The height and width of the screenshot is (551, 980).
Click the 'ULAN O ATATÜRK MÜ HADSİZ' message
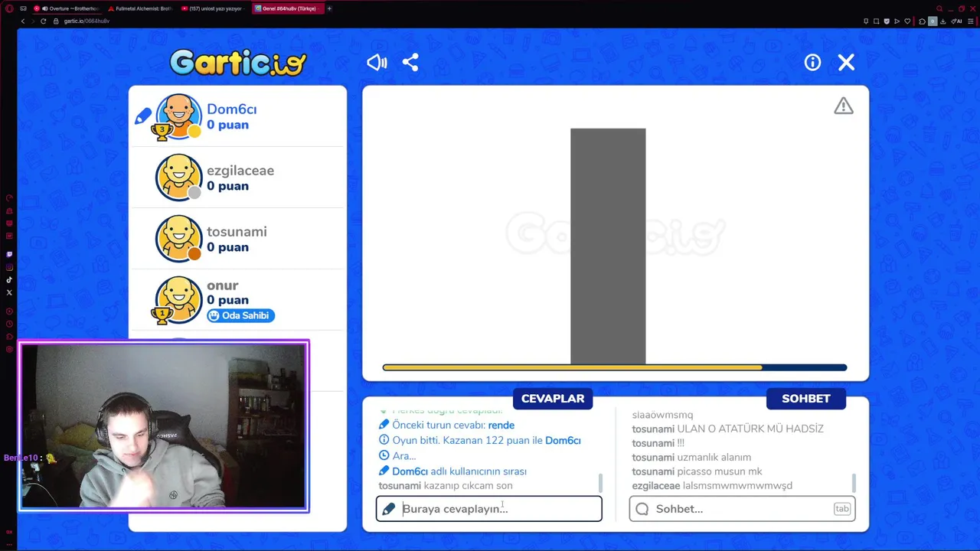[x=750, y=429]
